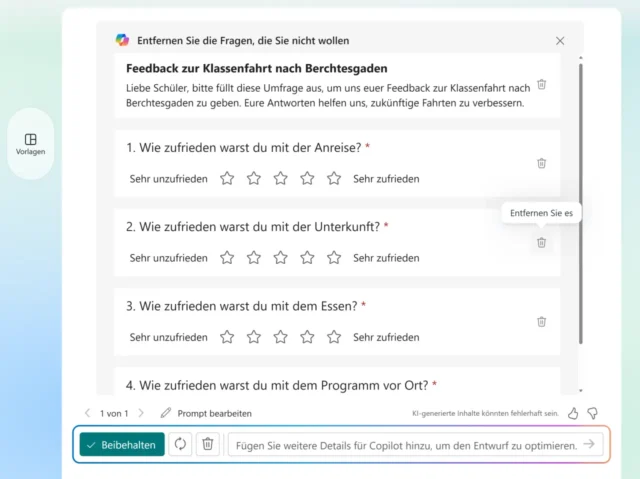
Task: Click the regenerate draft icon
Action: (x=180, y=444)
